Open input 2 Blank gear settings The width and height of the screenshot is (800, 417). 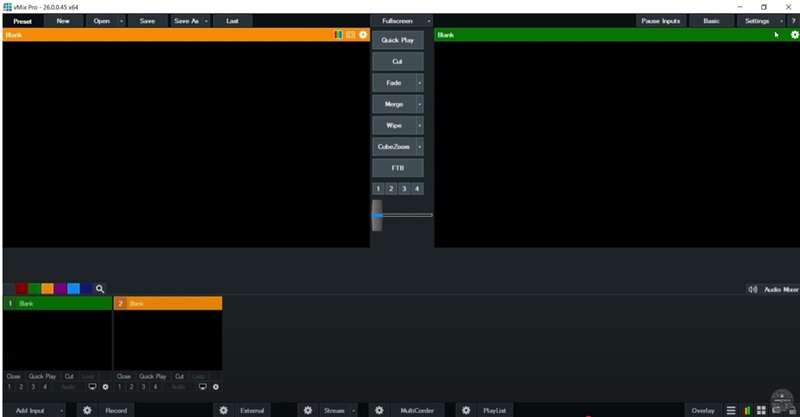(x=216, y=387)
